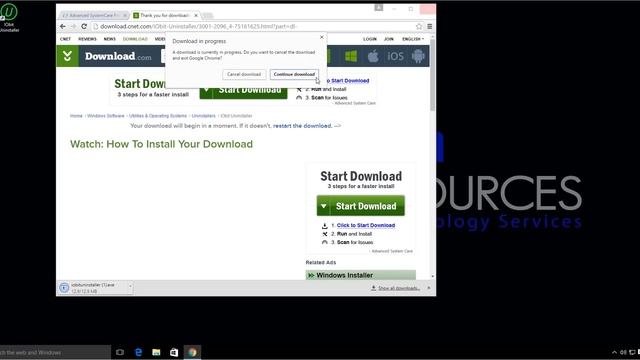
Task: Click sidebar 'Click to Start Download' link
Action: (366, 225)
